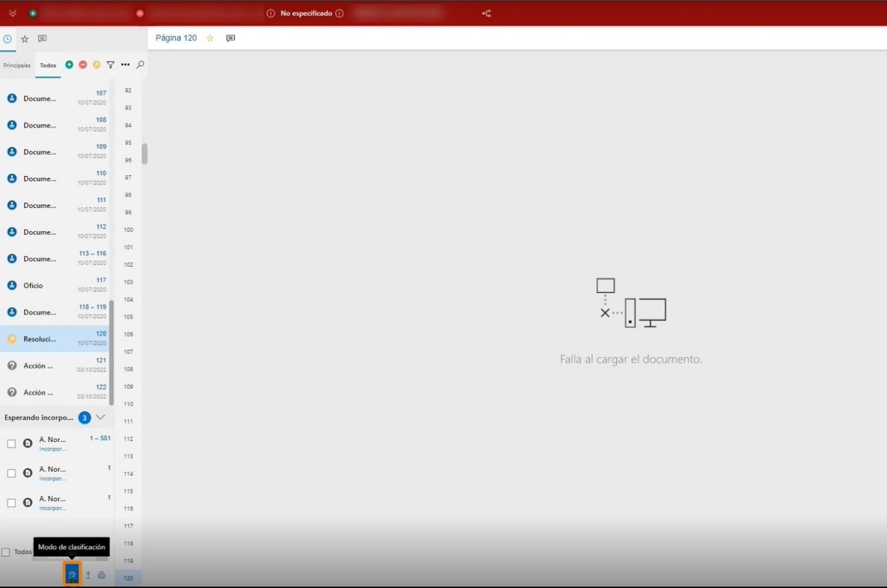Click the green plus filter icon
The width and height of the screenshot is (887, 588).
click(x=69, y=65)
